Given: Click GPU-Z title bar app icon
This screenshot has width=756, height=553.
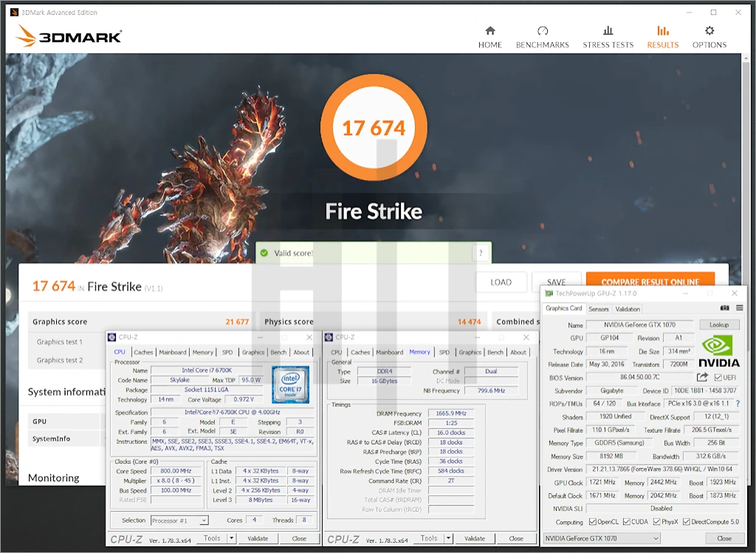Looking at the screenshot, I should 549,293.
